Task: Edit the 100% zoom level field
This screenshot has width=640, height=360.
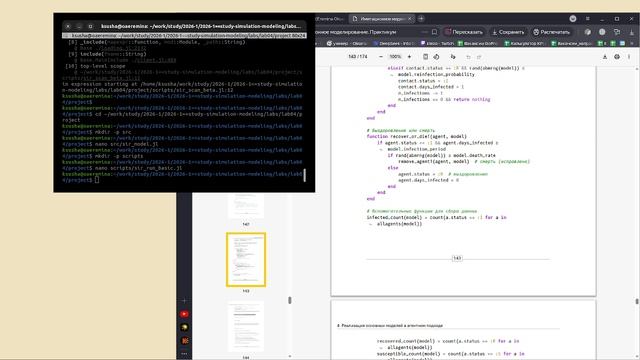Action: [x=395, y=57]
